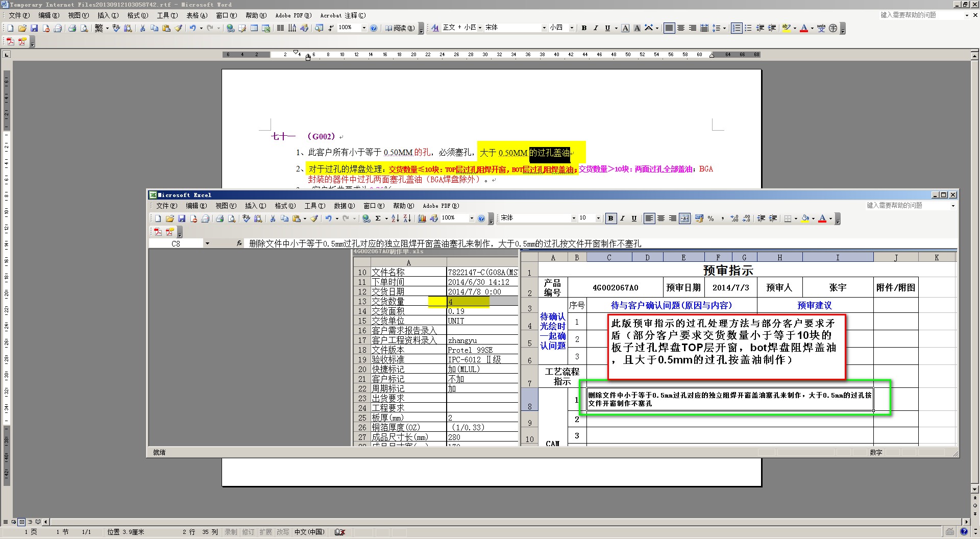Toggle Word's Numbered List button
This screenshot has width=980, height=539.
tap(737, 28)
